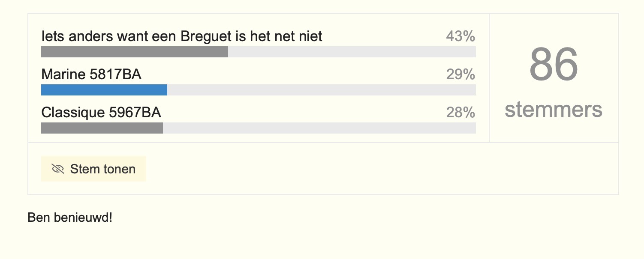
Task: Click the 43% result percentage
Action: point(460,36)
